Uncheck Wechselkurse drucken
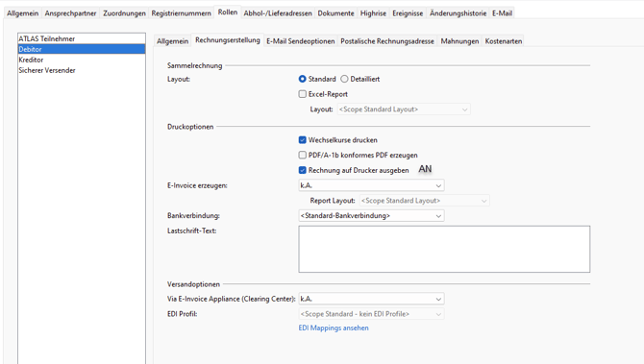 click(302, 140)
